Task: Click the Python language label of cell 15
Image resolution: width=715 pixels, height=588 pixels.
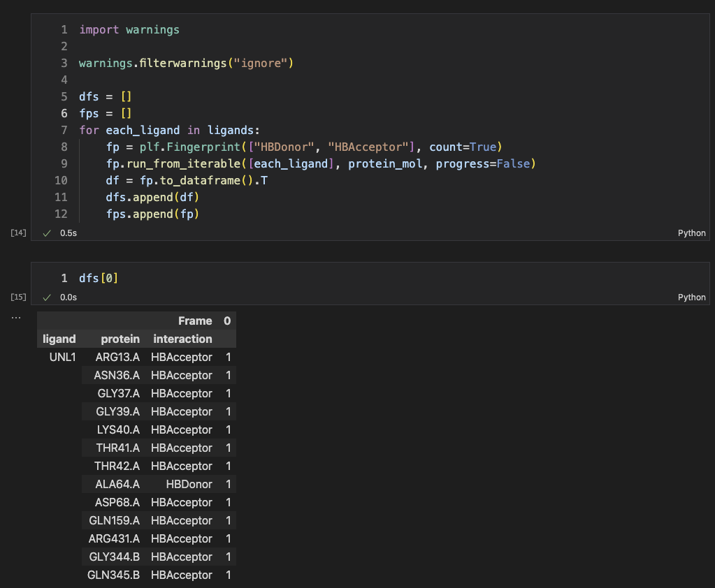Action: [x=691, y=297]
